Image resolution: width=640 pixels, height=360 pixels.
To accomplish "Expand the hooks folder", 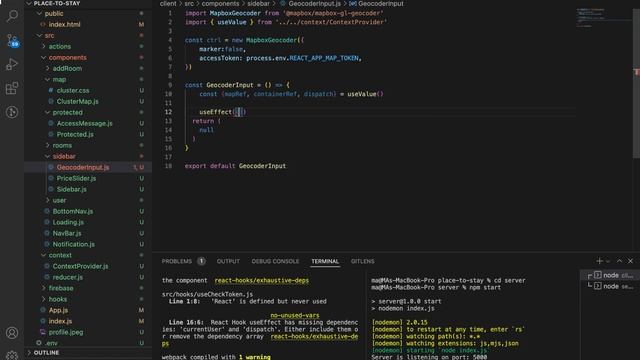I will pos(58,299).
